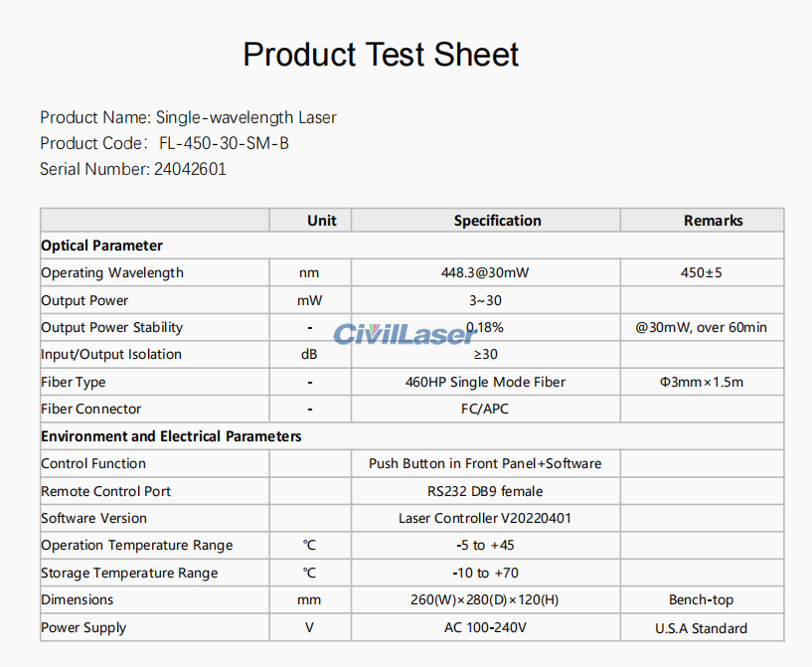Click the Product Test Sheet title
812x667 pixels.
[381, 55]
